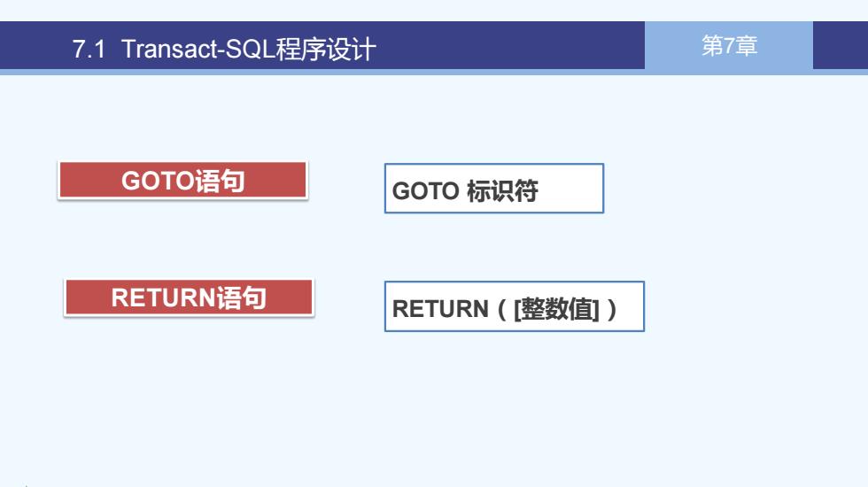Click inside the GOTO 标识符 syntax box
The width and height of the screenshot is (868, 487).
(x=494, y=188)
